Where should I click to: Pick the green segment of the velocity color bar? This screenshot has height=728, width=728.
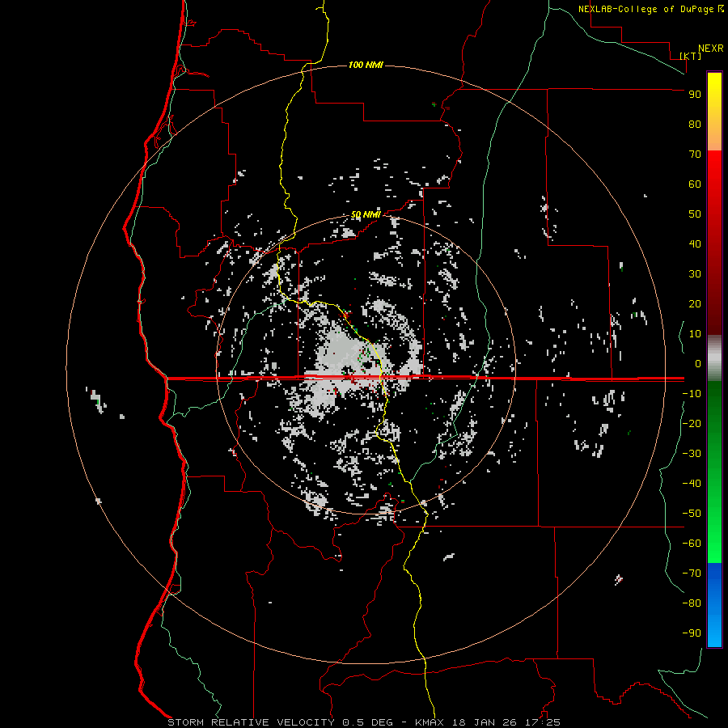(x=714, y=472)
